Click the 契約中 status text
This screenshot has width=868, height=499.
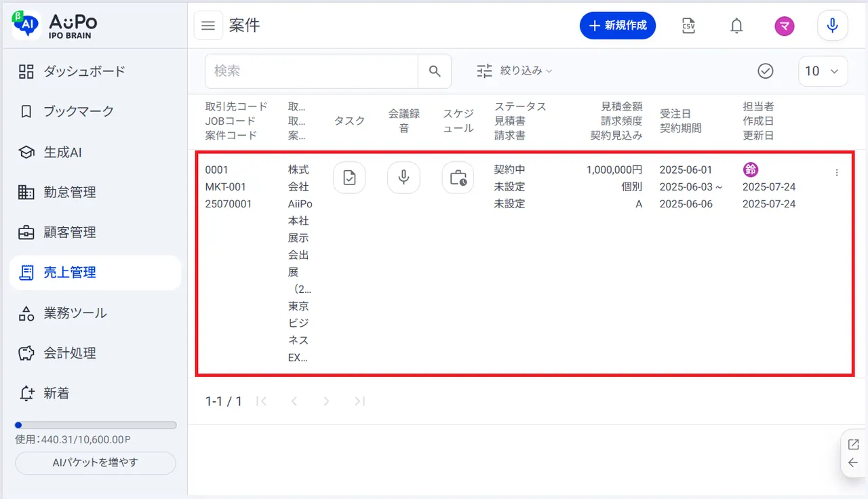tap(510, 169)
